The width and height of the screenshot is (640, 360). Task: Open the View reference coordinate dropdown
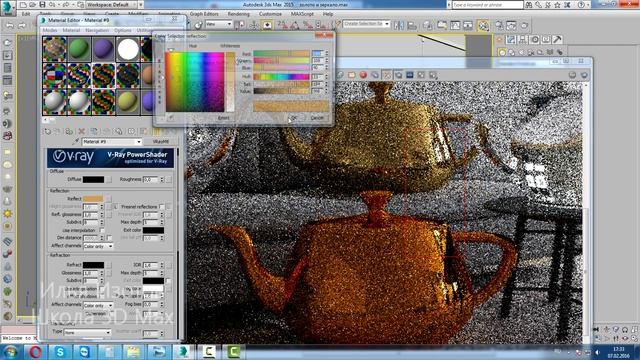pyautogui.click(x=218, y=24)
